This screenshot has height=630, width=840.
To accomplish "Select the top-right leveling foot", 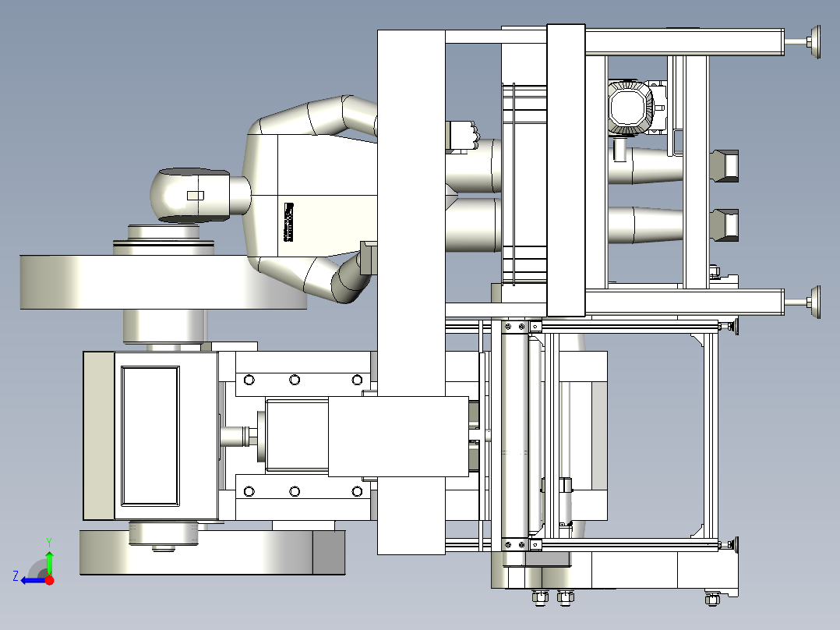I will (803, 42).
